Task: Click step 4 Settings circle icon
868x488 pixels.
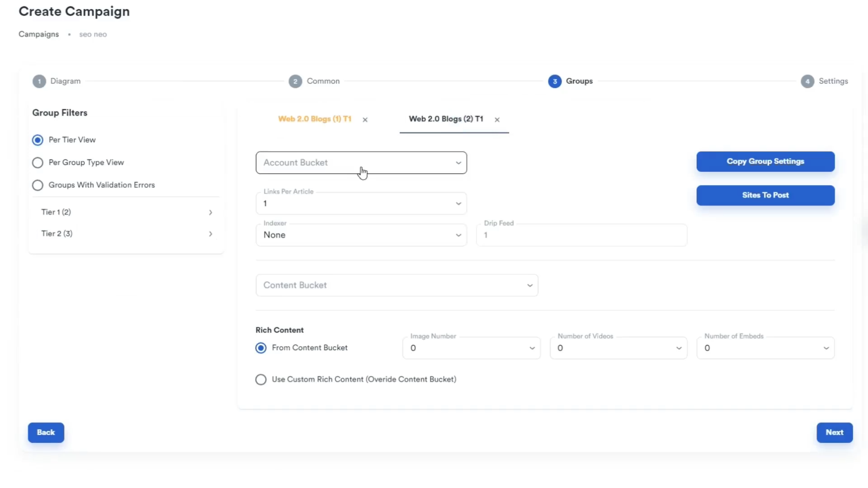Action: pyautogui.click(x=807, y=81)
